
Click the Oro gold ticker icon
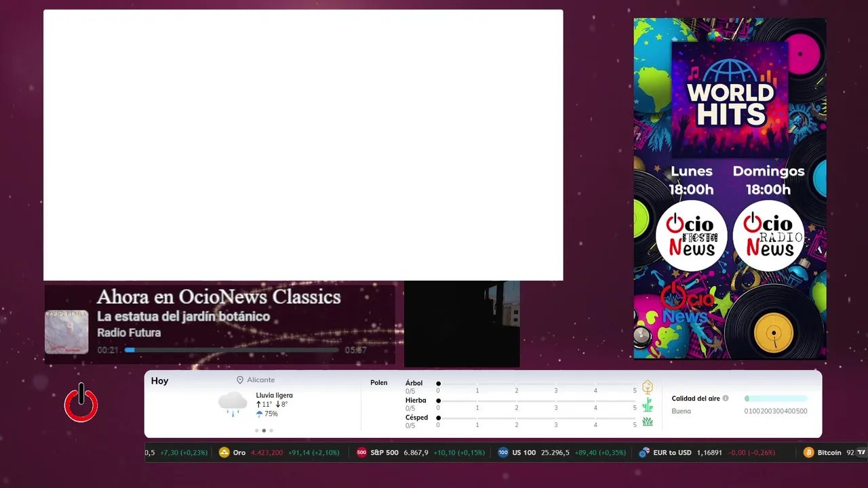tap(224, 452)
